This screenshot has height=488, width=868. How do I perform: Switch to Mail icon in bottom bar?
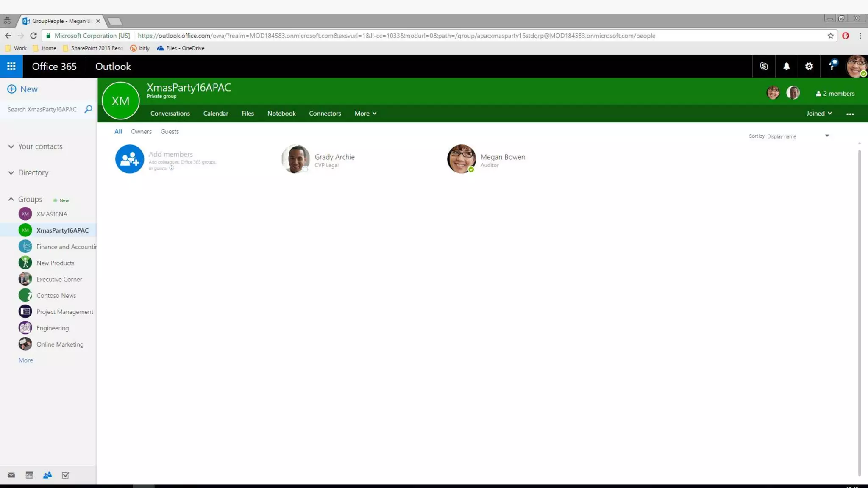coord(11,475)
